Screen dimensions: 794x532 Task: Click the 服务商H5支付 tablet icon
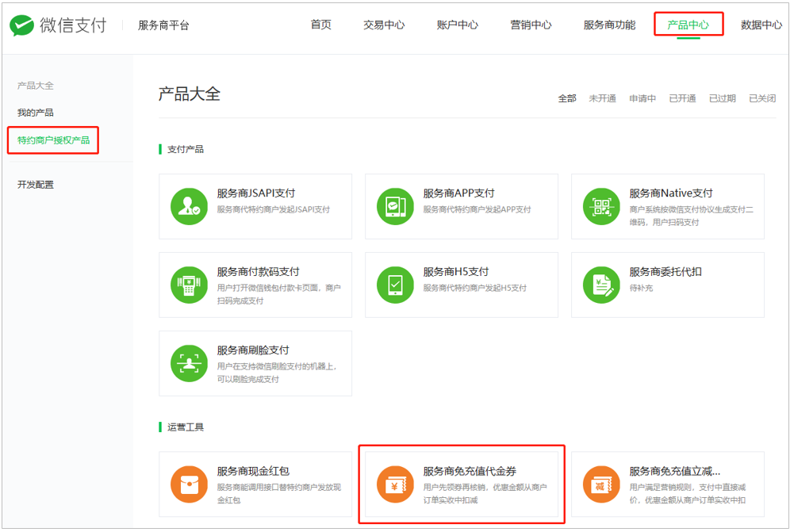[395, 285]
